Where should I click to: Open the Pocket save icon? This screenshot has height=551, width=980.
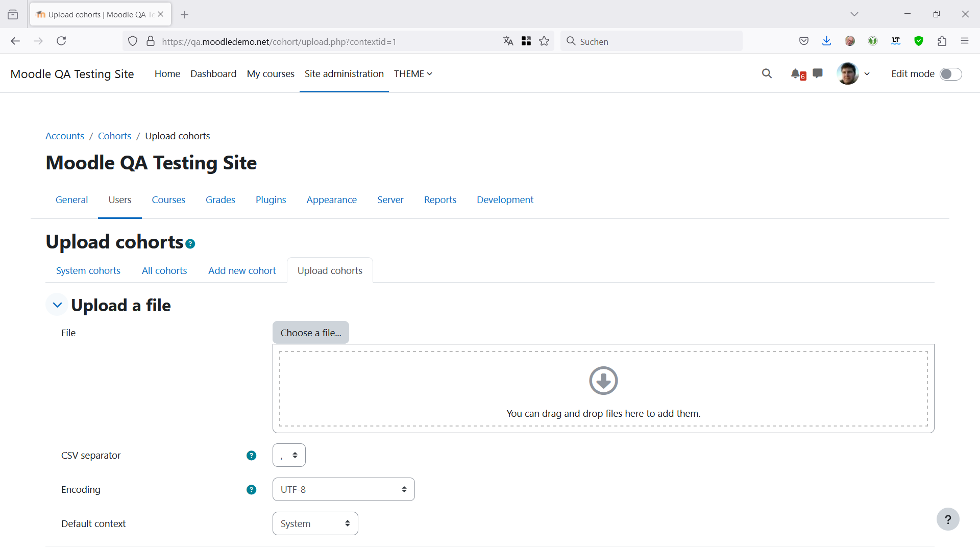point(804,41)
